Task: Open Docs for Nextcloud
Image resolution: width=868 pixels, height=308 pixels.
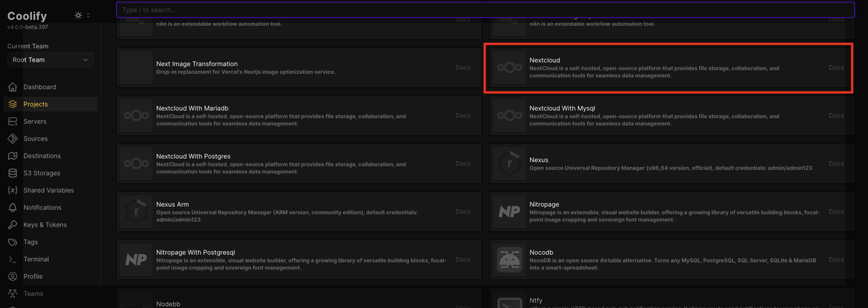Action: coord(836,68)
